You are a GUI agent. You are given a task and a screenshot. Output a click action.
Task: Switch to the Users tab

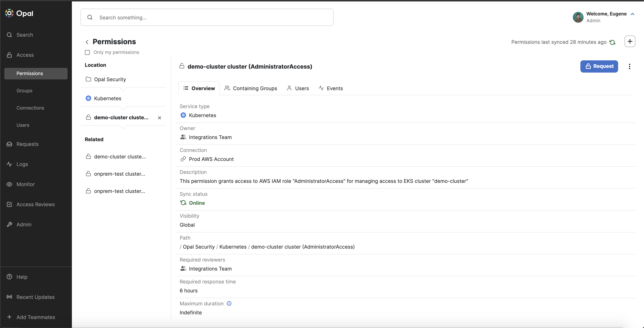(298, 88)
